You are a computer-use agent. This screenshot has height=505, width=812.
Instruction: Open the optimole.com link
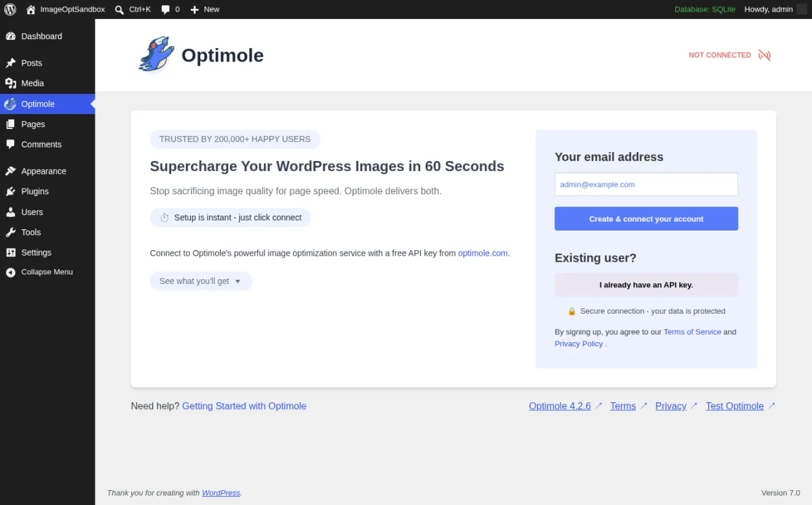coord(482,254)
